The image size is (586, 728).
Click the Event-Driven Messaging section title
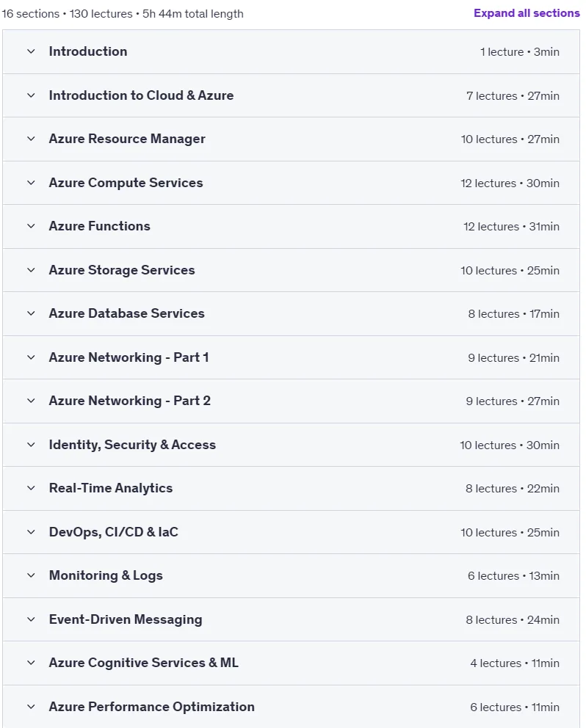click(x=126, y=619)
